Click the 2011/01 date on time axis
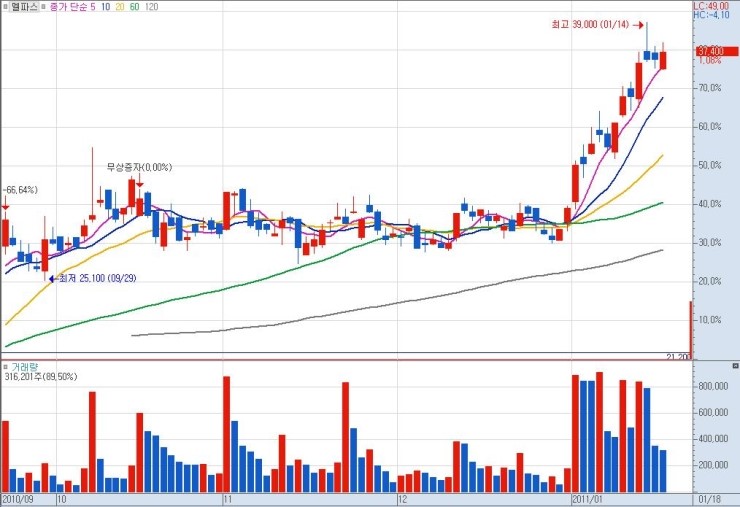740x507 pixels. tap(586, 497)
